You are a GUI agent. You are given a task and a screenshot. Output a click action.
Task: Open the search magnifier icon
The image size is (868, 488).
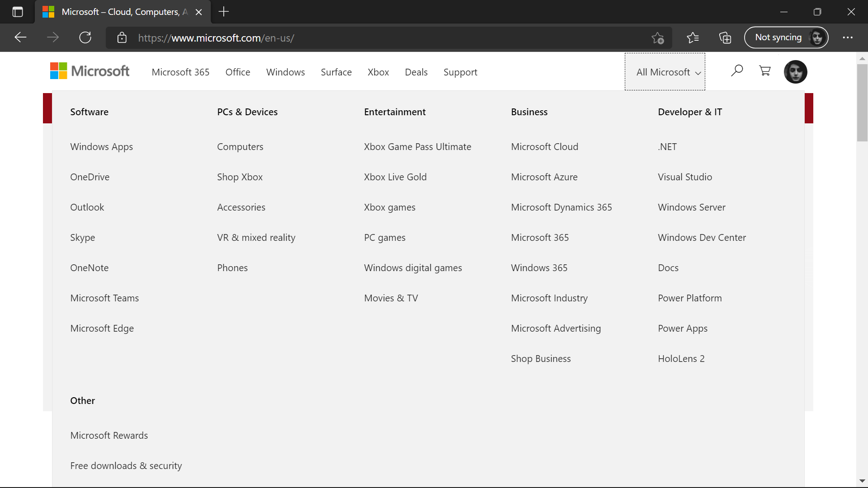coord(737,71)
